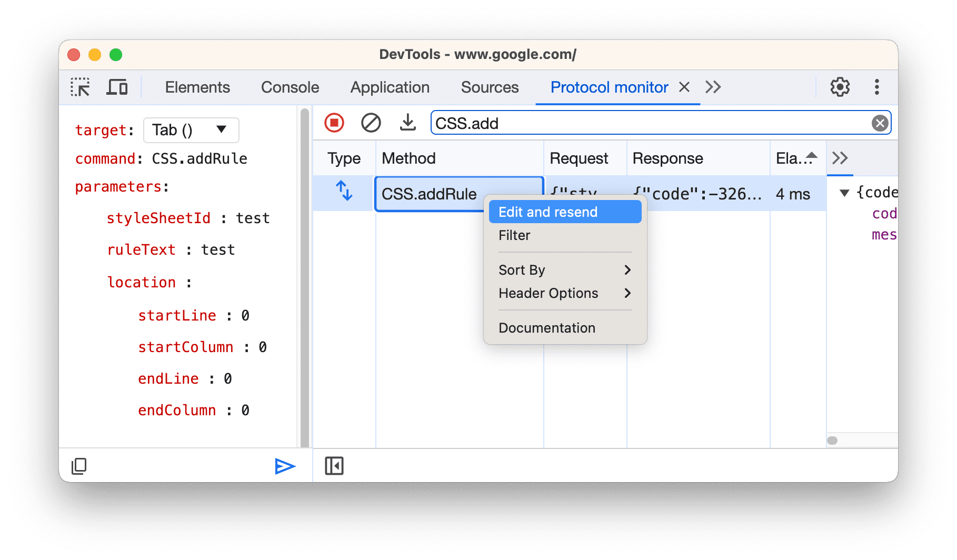Collapse the code response tree
The image size is (957, 560).
(x=845, y=193)
